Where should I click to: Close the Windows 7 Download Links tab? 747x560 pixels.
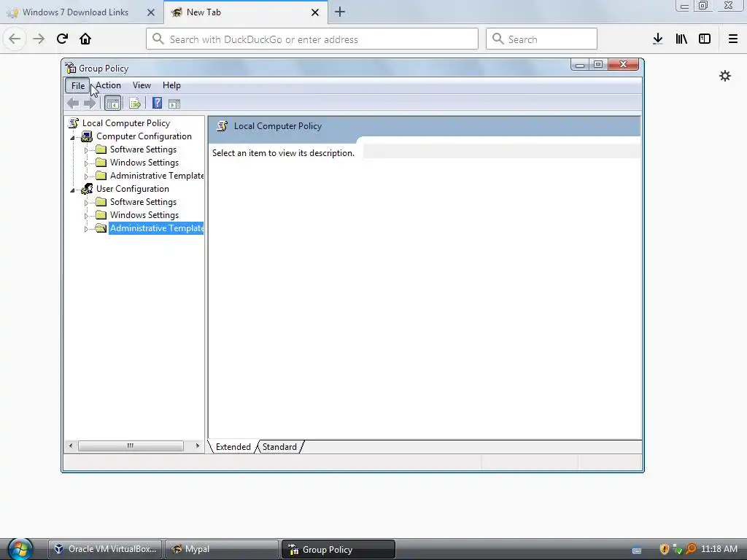[x=151, y=12]
